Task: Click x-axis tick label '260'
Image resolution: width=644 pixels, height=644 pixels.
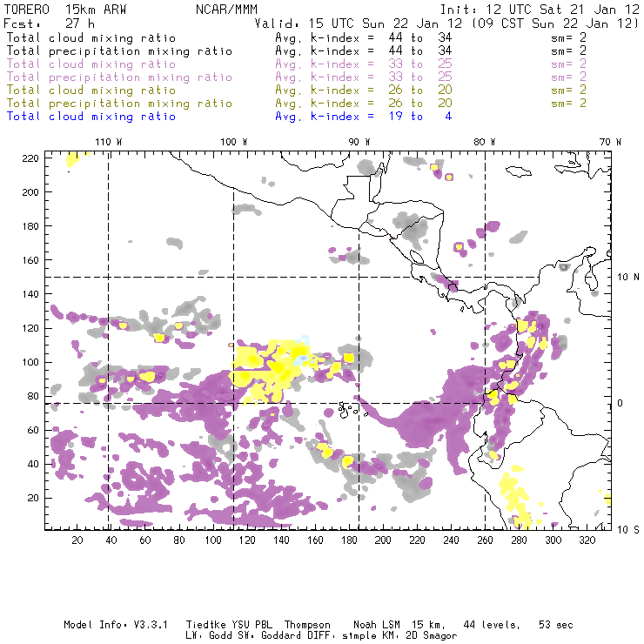Action: pyautogui.click(x=485, y=540)
